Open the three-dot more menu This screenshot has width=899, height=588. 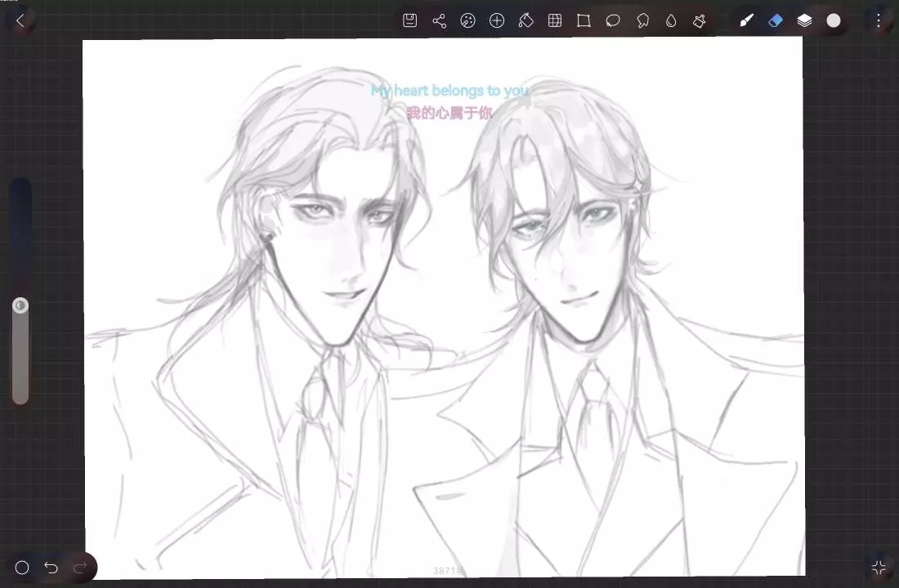point(879,20)
